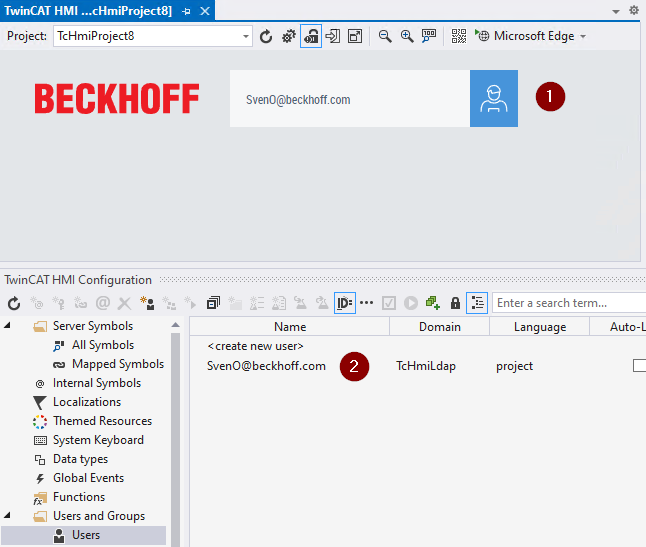The image size is (646, 547).
Task: Select the Users tree item
Action: coord(86,535)
